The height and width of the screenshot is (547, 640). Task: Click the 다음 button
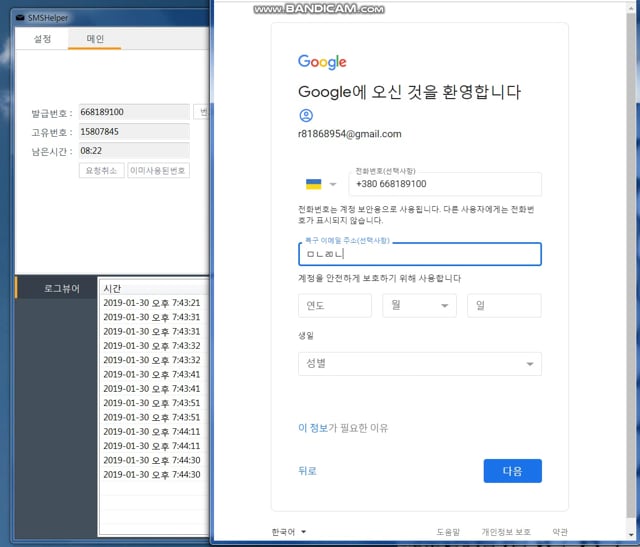[x=513, y=471]
